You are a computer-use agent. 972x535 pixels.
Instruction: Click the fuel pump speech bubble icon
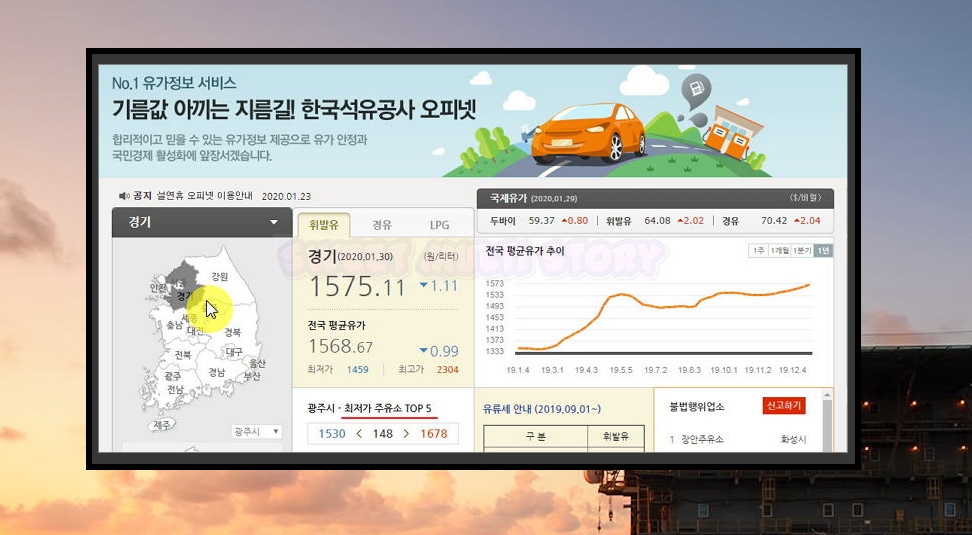(696, 91)
